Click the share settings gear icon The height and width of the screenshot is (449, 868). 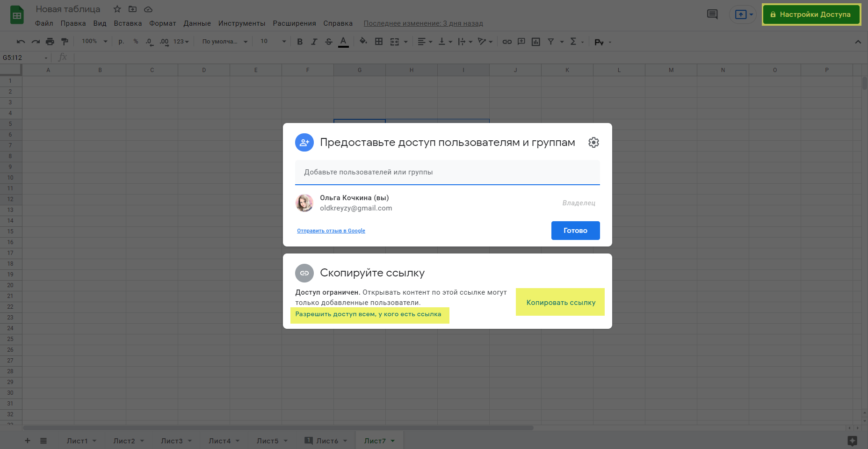point(593,143)
